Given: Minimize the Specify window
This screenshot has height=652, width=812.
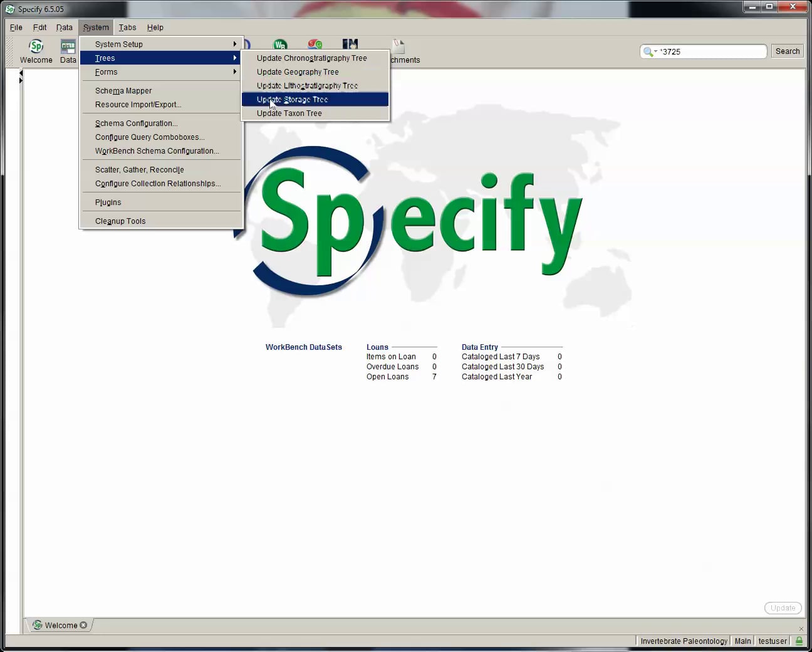Looking at the screenshot, I should pos(752,6).
